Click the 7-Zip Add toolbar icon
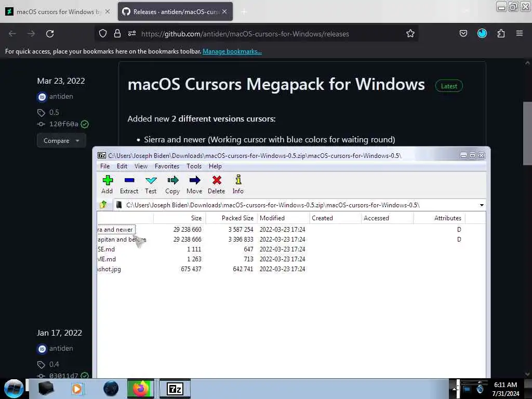Screen dimensions: 532x399 coord(107,184)
